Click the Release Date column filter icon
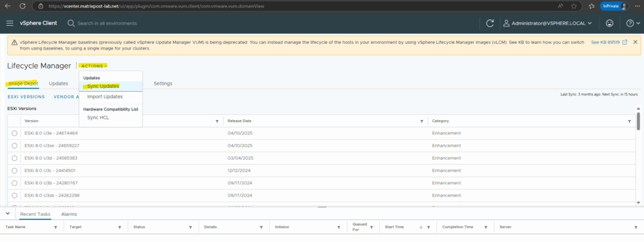This screenshot has width=644, height=242. [x=421, y=121]
